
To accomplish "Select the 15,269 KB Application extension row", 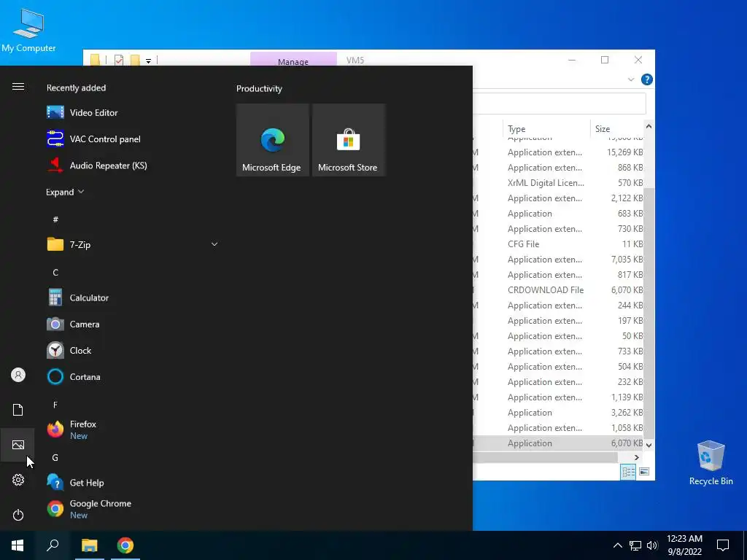I will [x=558, y=152].
